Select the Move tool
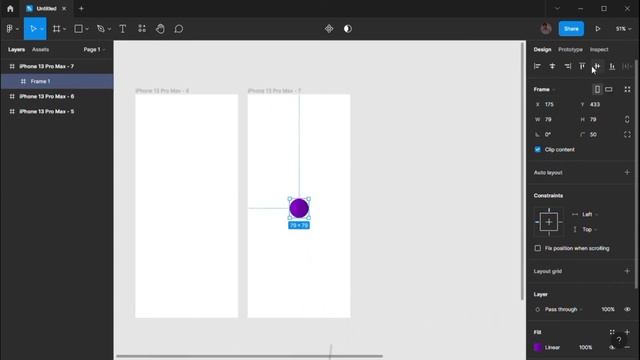Viewport: 640px width, 360px height. click(x=33, y=29)
